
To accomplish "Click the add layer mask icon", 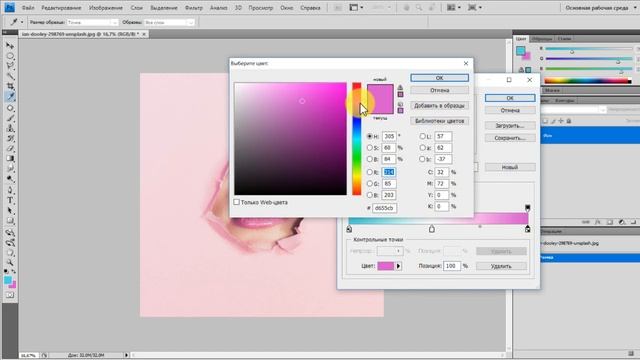I will (609, 222).
